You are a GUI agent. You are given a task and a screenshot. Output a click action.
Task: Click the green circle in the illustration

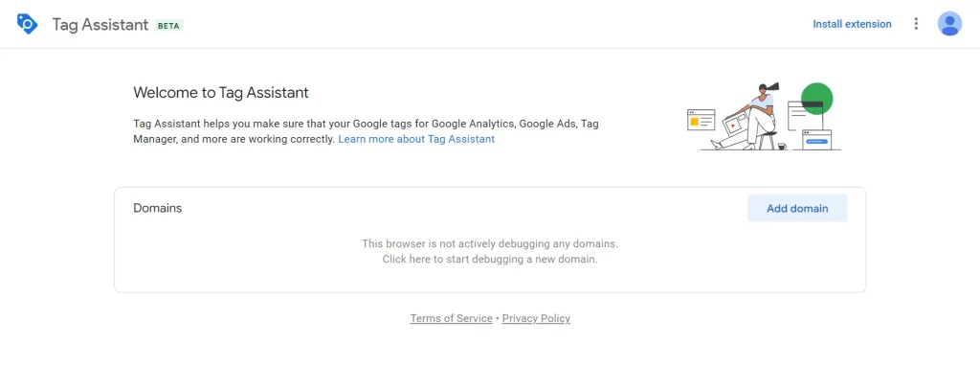[817, 99]
